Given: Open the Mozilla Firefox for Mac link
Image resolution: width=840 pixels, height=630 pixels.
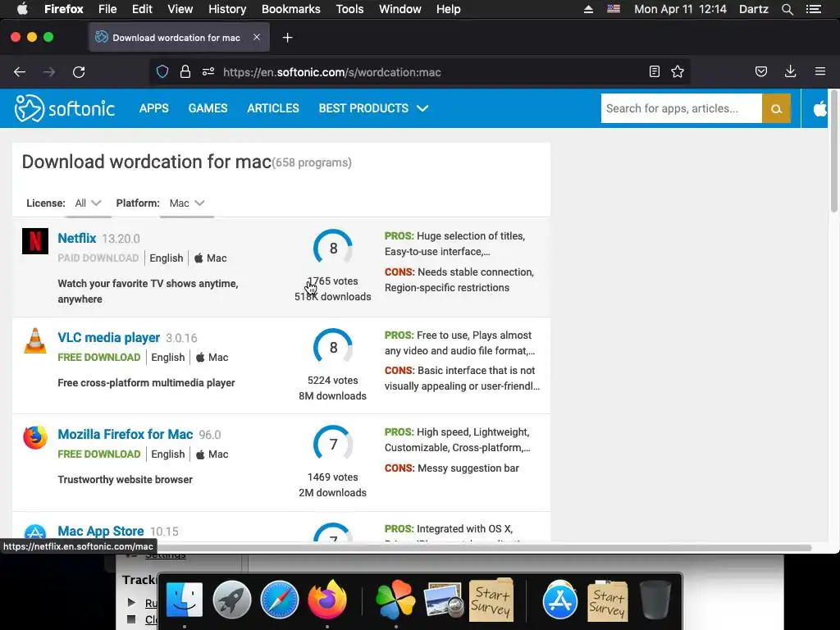Looking at the screenshot, I should coord(126,435).
